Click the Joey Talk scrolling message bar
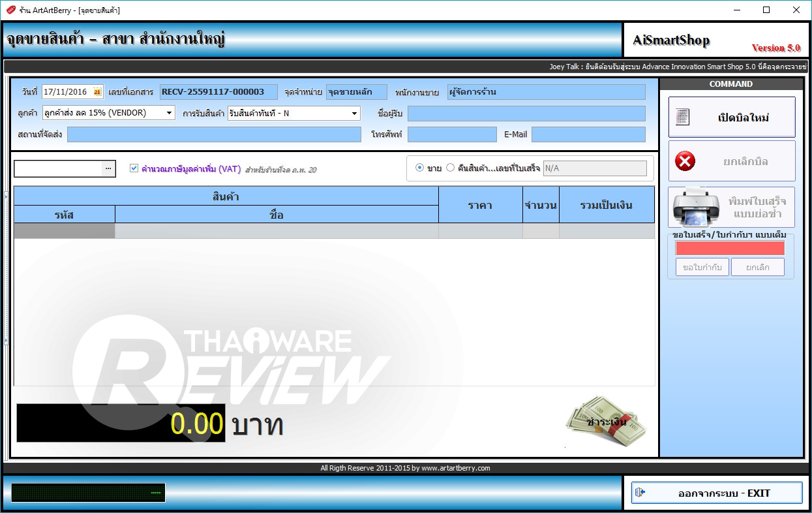Screen dimensions: 812x513 (406, 67)
